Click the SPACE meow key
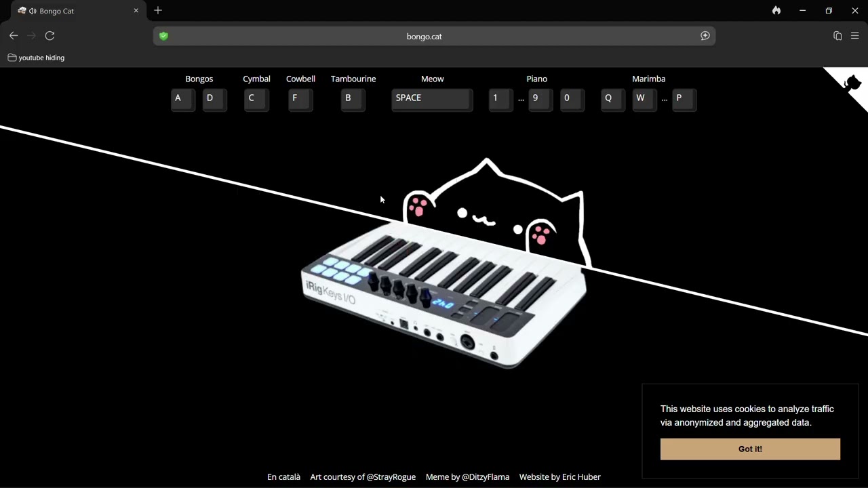The height and width of the screenshot is (488, 868). [432, 99]
